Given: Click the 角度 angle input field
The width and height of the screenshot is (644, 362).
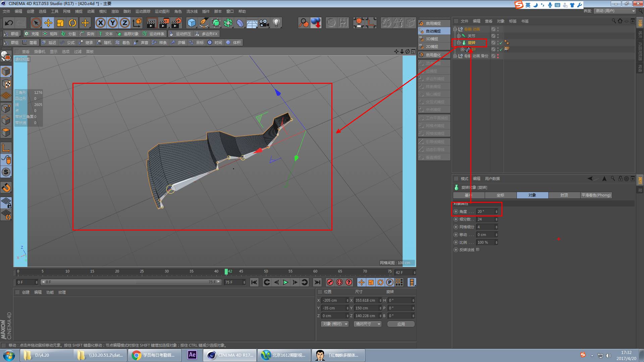Looking at the screenshot, I should [485, 212].
